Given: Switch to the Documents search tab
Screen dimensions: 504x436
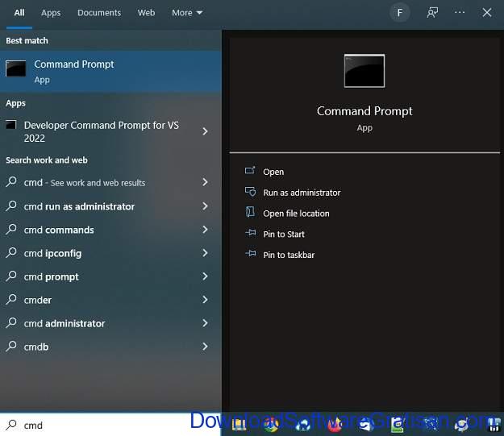Looking at the screenshot, I should click(99, 13).
